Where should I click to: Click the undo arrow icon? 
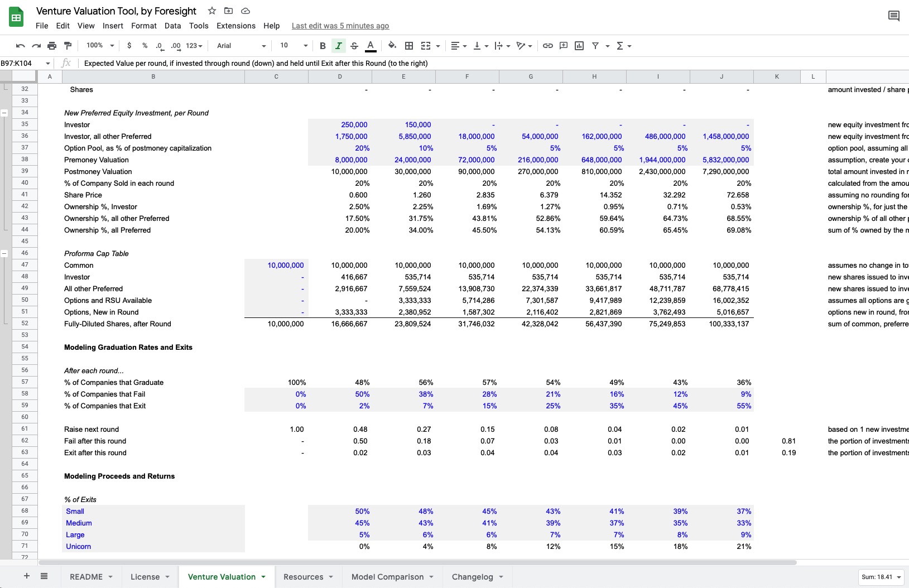[x=21, y=46]
